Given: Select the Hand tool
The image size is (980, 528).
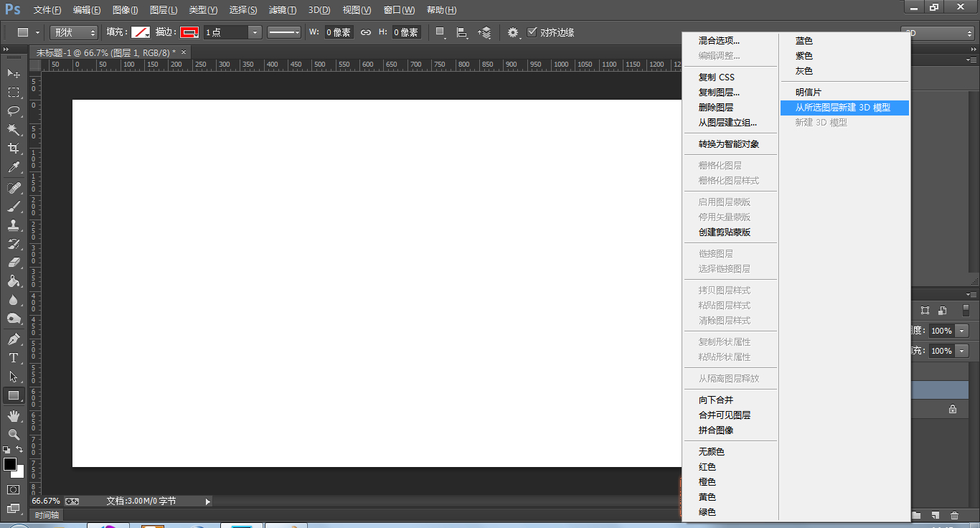Looking at the screenshot, I should (14, 416).
